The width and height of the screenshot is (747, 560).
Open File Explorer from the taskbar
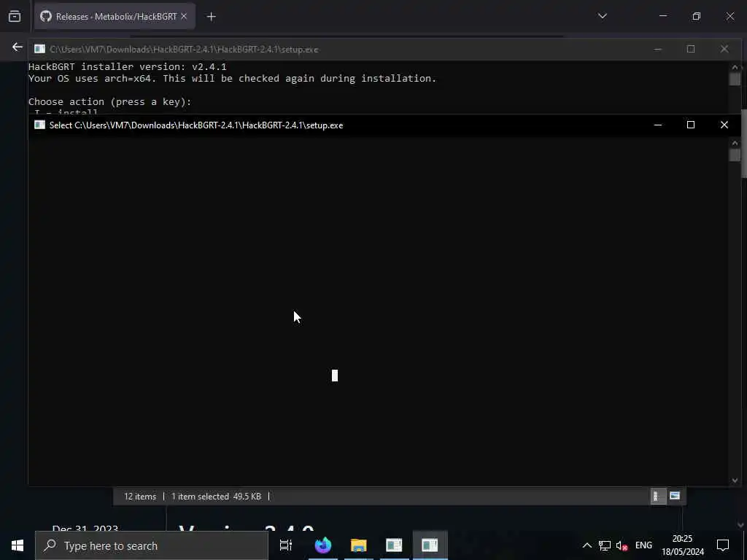(359, 545)
